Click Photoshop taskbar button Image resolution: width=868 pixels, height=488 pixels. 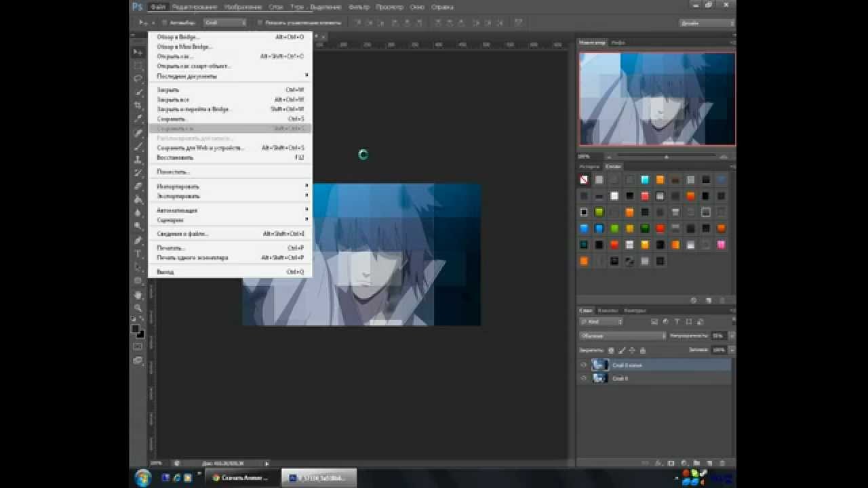[x=317, y=478]
